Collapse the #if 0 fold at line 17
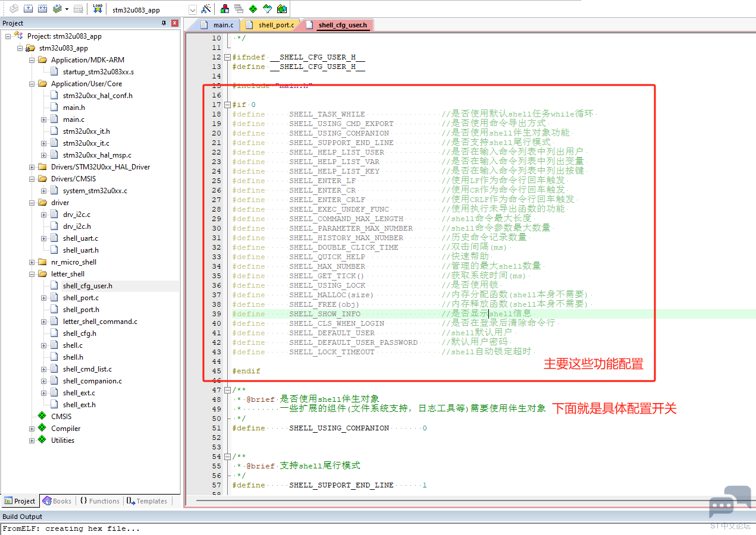Screen dimensions: 756x535 227,105
